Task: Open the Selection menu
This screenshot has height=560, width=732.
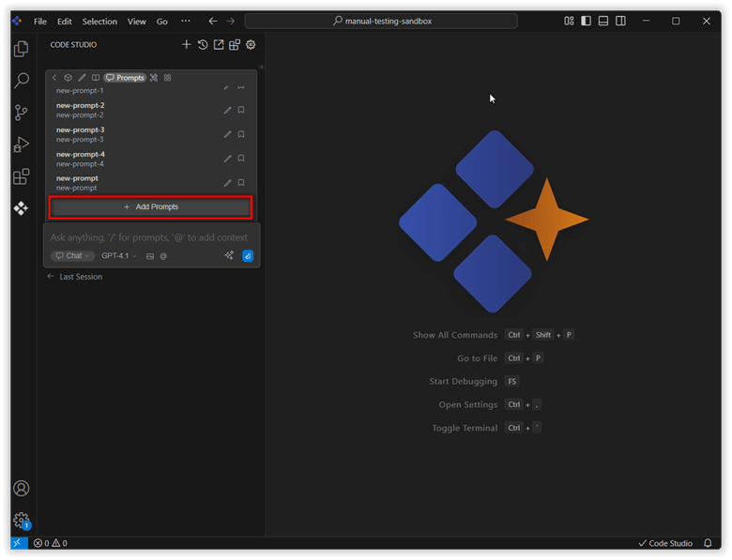Action: 99,21
